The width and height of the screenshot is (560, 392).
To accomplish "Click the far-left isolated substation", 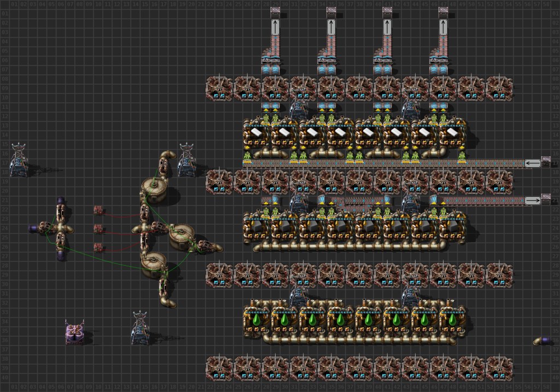I will 18,160.
